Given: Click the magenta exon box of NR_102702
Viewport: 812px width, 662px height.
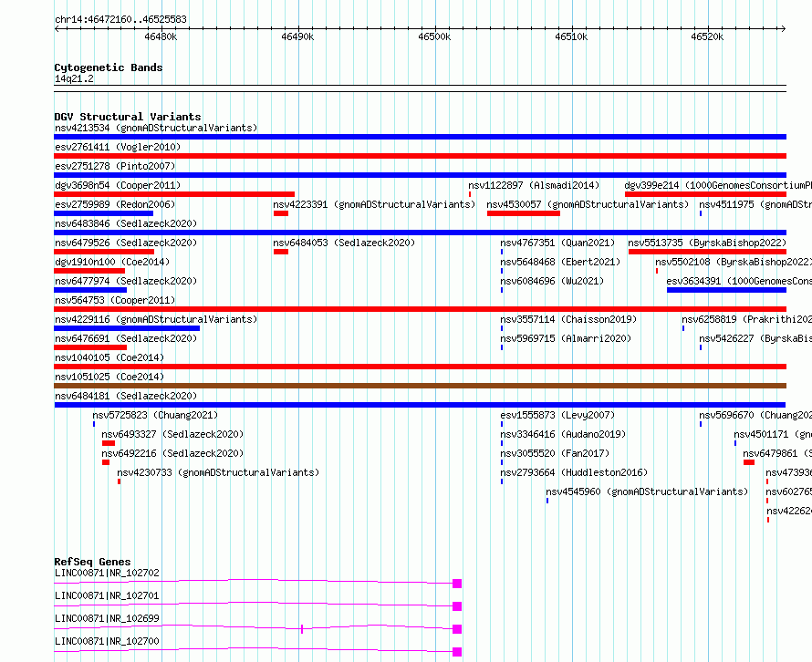Looking at the screenshot, I should (x=457, y=584).
